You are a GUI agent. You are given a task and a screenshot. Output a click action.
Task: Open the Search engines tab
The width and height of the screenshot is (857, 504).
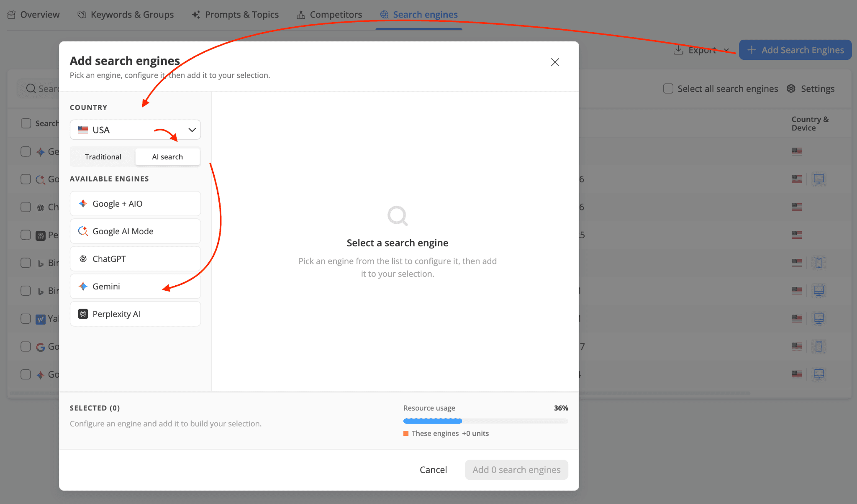pos(419,15)
